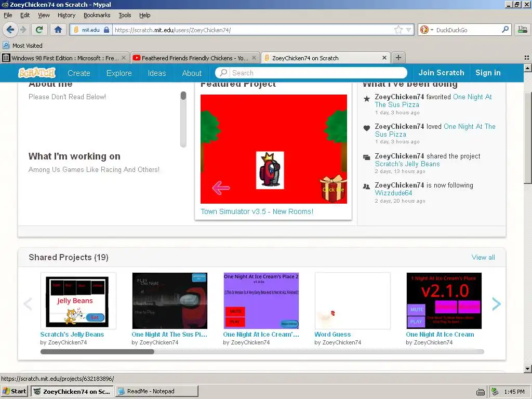Open the Help menu
Viewport: 532px width, 399px height.
pyautogui.click(x=144, y=15)
